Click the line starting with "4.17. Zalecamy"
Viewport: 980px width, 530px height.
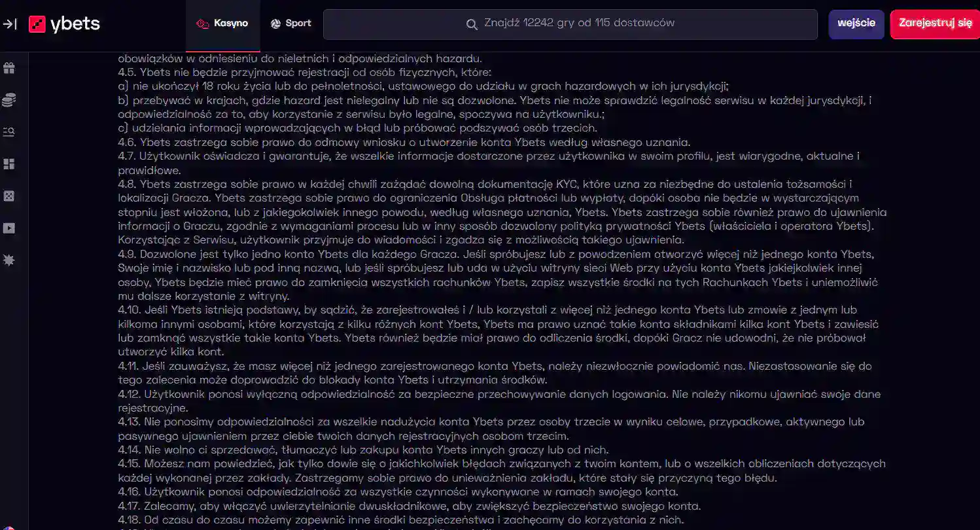pyautogui.click(x=410, y=506)
